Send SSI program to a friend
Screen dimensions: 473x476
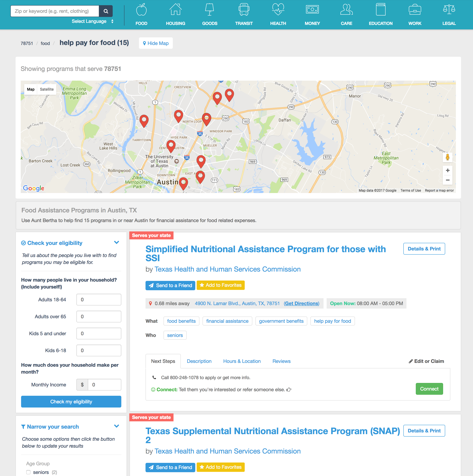tap(170, 285)
